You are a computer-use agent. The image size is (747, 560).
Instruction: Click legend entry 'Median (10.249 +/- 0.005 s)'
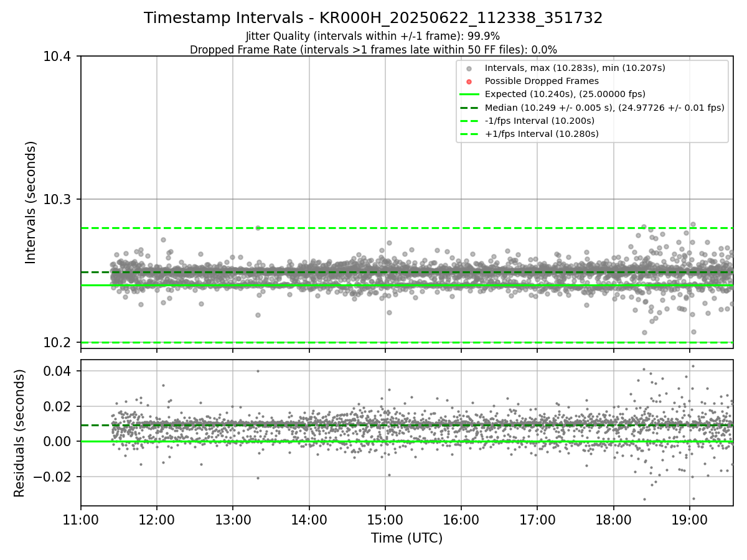coord(604,108)
